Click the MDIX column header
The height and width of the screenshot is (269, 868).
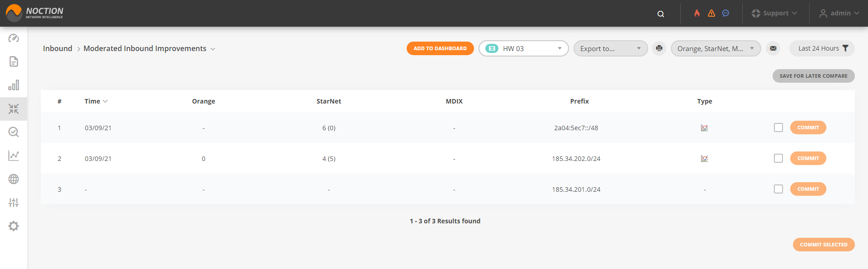454,101
